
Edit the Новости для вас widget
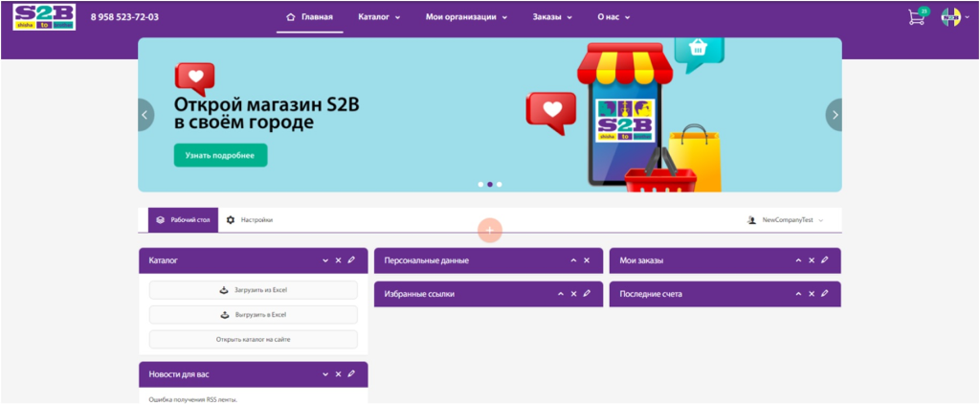351,373
